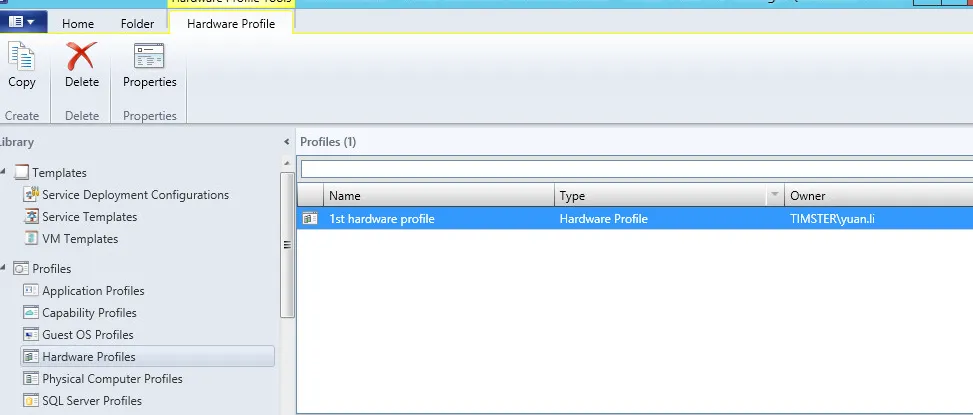Collapse the Templates tree node
The height and width of the screenshot is (415, 973).
[x=4, y=172]
